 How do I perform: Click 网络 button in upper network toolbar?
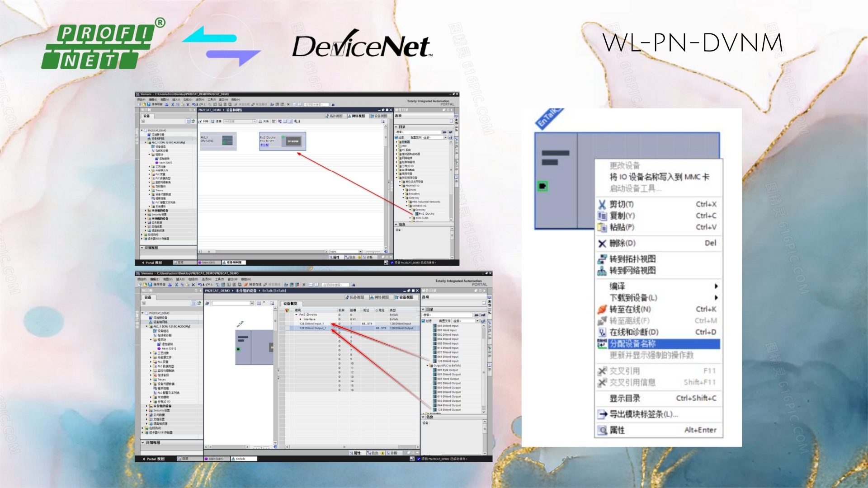point(204,121)
